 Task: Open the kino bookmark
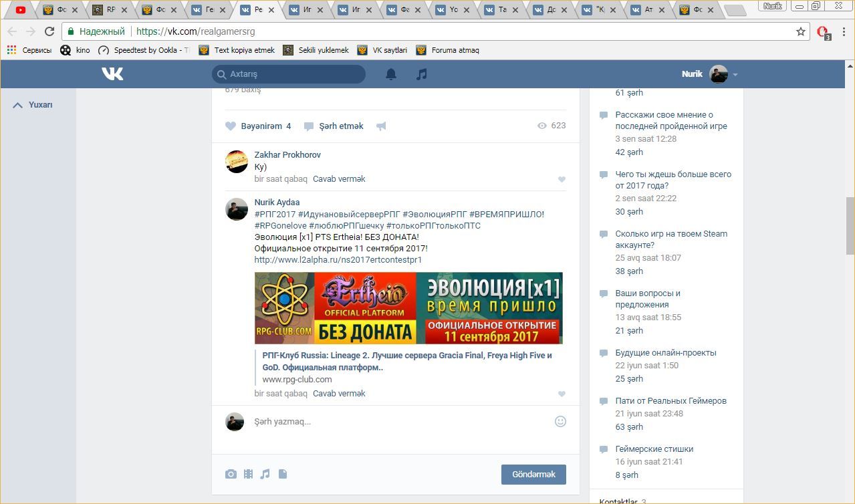point(75,50)
